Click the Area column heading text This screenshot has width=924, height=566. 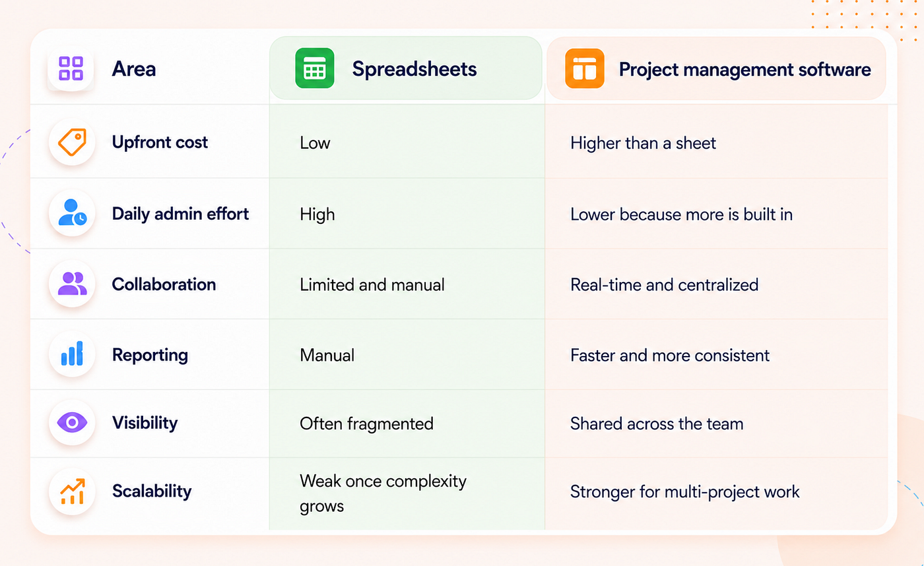click(x=134, y=69)
